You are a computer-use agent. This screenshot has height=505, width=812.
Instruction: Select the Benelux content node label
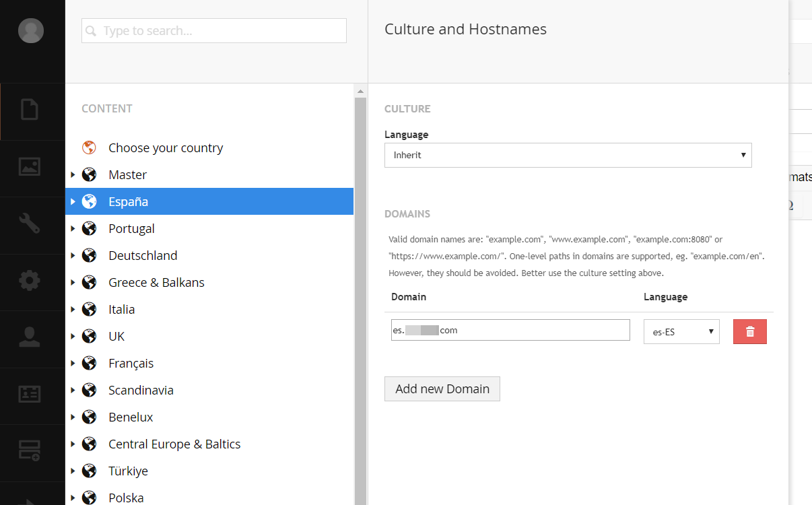(x=131, y=417)
